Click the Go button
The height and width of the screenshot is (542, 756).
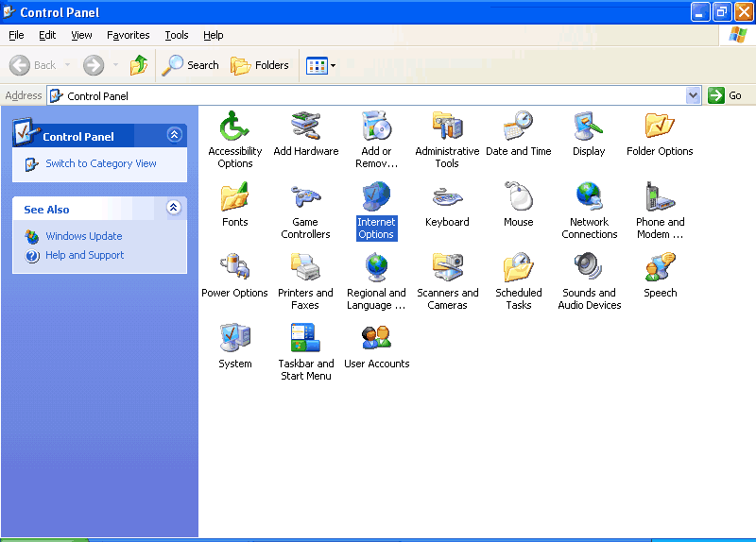[x=725, y=95]
